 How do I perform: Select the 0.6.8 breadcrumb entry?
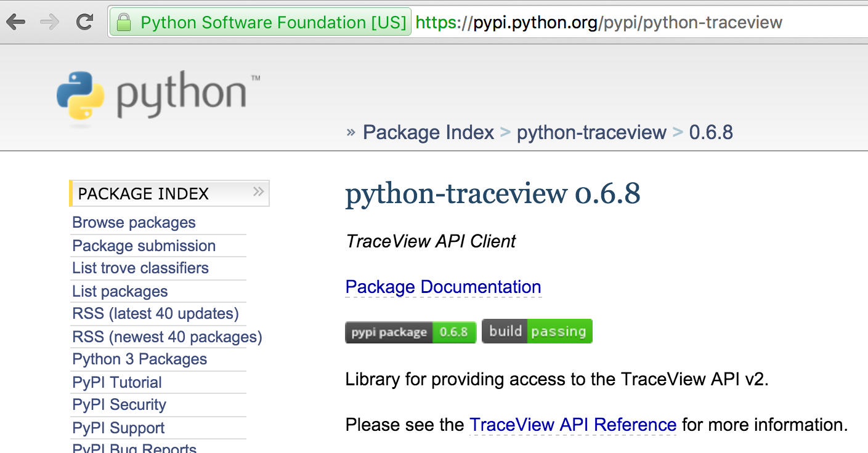(x=711, y=132)
